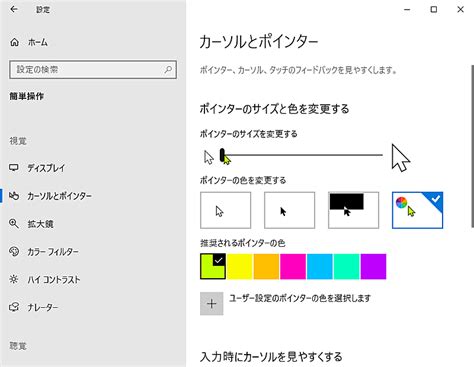Image resolution: width=474 pixels, height=367 pixels.
Task: Click the 拡大鏡 magnifier icon
Action: click(14, 223)
